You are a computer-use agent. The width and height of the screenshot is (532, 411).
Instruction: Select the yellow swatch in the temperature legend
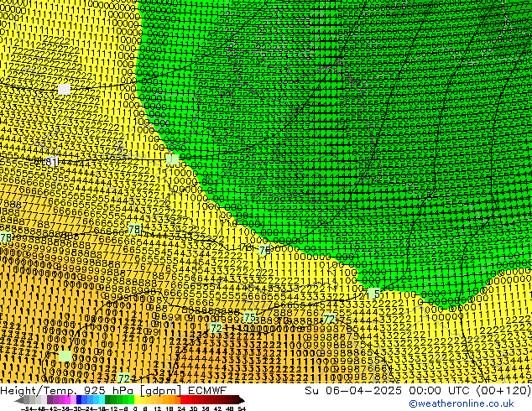pyautogui.click(x=138, y=400)
